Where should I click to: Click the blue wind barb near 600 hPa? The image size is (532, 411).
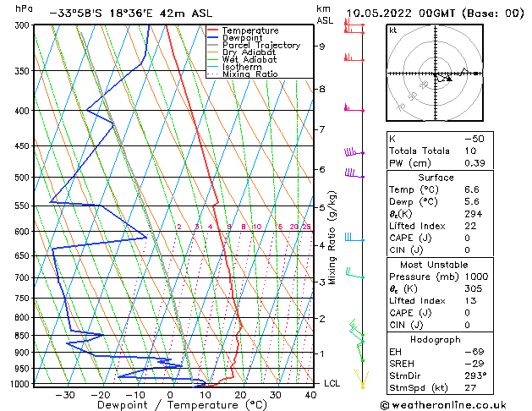(354, 237)
